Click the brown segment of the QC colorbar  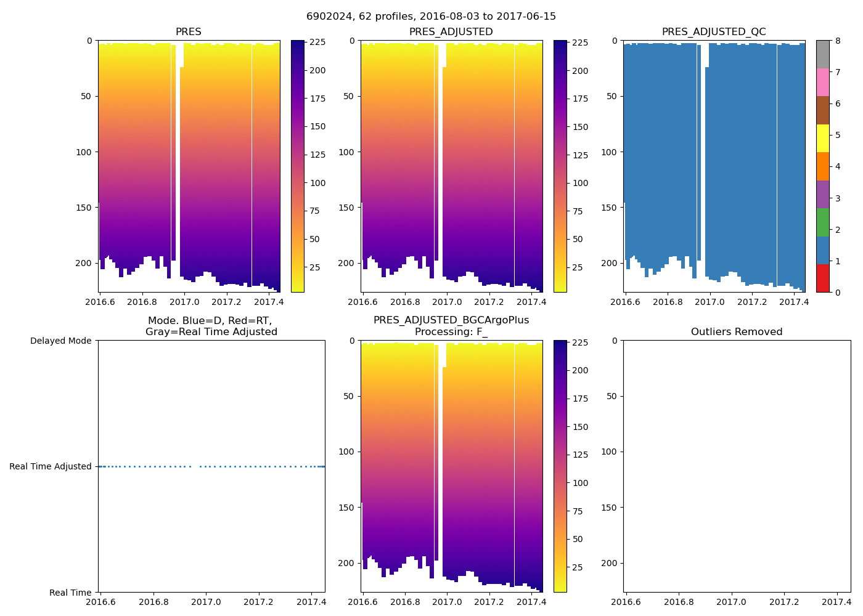coord(822,110)
